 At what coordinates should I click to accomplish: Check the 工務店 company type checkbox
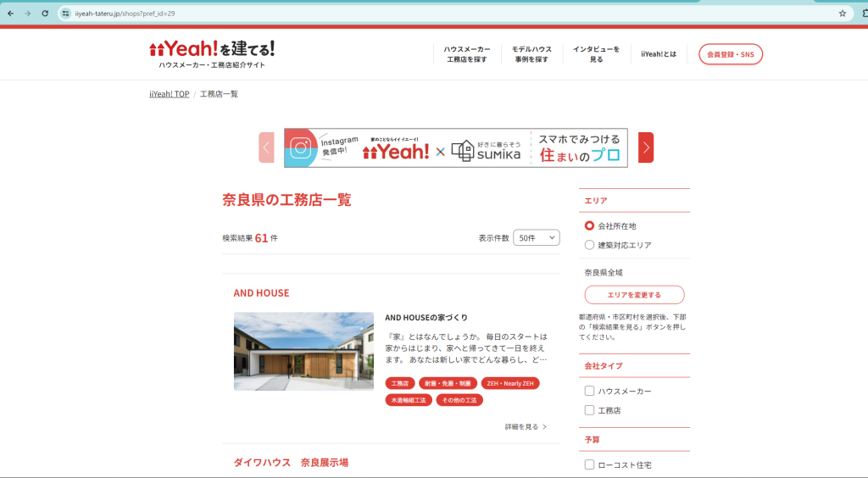[590, 410]
